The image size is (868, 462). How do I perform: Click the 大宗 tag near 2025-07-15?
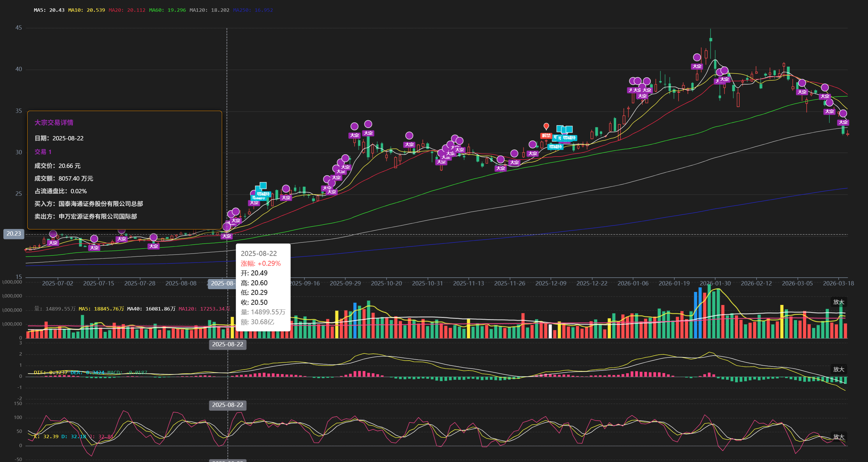(x=94, y=248)
